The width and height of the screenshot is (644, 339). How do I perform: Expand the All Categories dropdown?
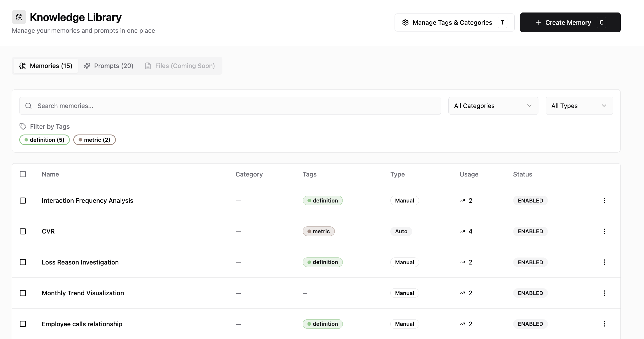(493, 106)
